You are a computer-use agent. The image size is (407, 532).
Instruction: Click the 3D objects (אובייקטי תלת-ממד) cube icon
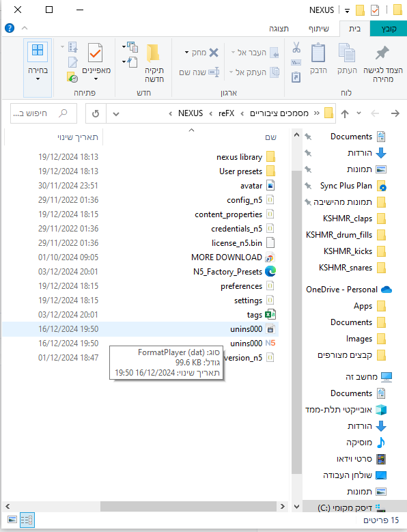pos(381,410)
